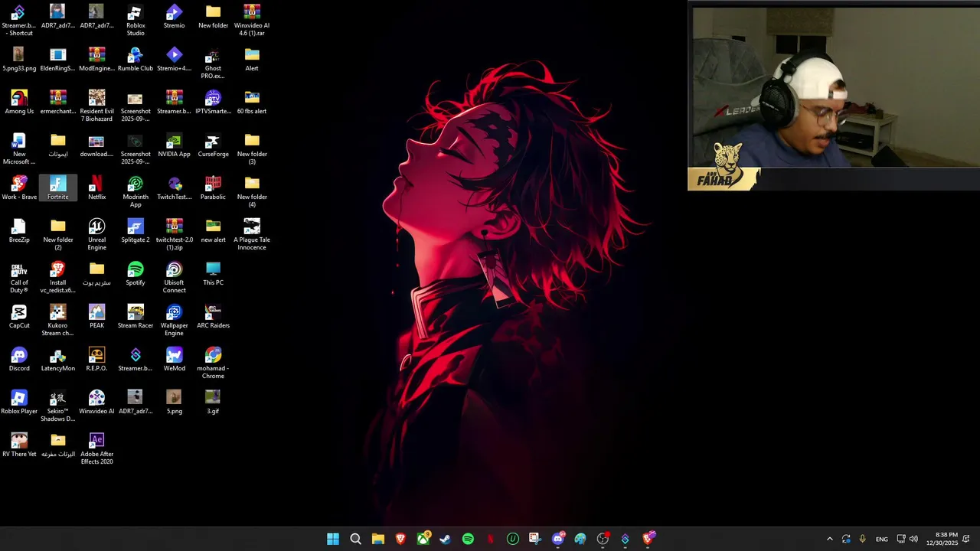This screenshot has height=551, width=980.
Task: Select the Stremio desktop icon
Action: (x=174, y=17)
